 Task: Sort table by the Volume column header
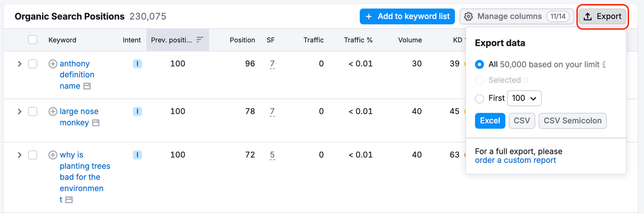point(410,40)
